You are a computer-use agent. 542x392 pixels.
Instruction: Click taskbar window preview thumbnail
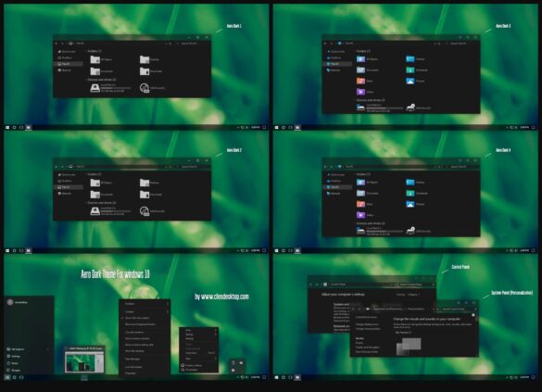(x=84, y=361)
